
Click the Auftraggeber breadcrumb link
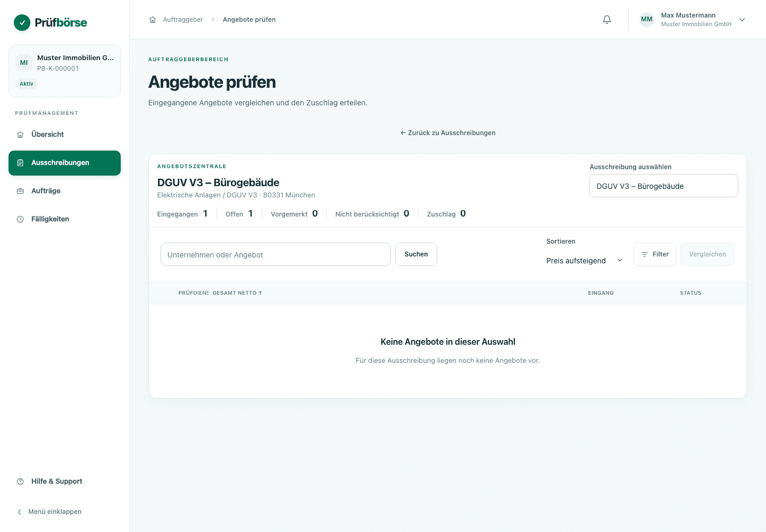tap(183, 20)
